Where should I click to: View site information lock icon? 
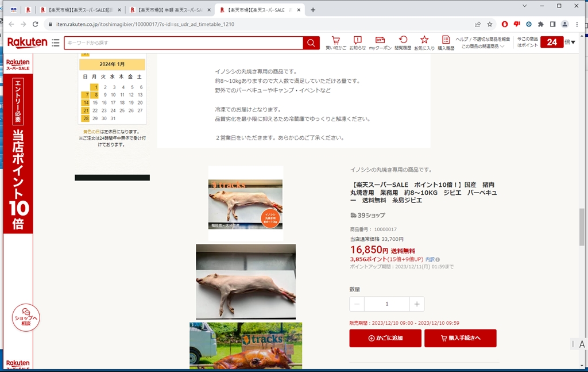tap(51, 24)
